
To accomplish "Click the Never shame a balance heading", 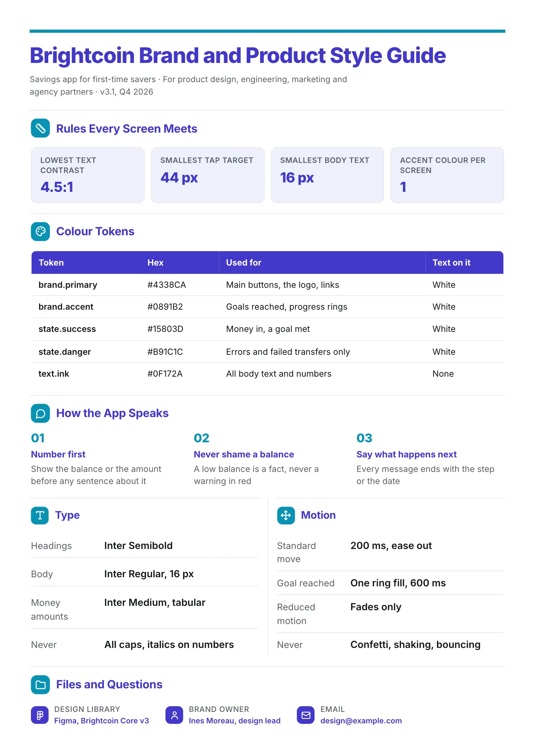I will (244, 454).
